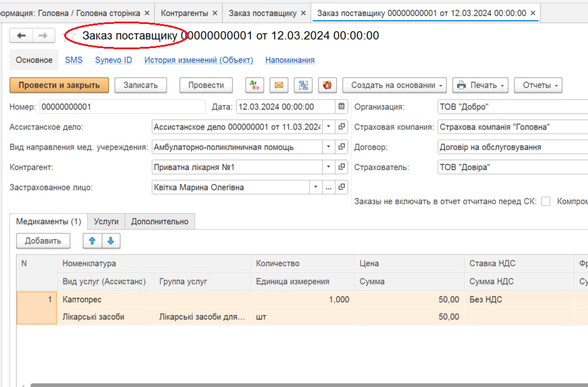Toggle 'Заказы не включать в отчет' checkbox
This screenshot has width=588, height=387.
[x=545, y=202]
